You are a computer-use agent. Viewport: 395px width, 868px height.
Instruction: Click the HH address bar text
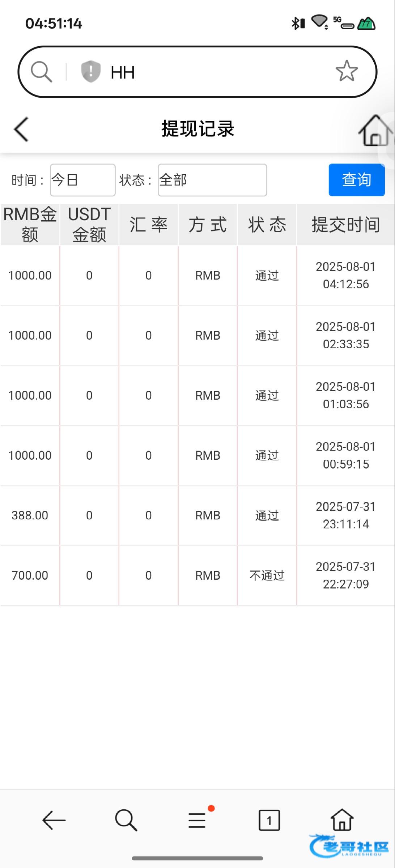pos(123,72)
